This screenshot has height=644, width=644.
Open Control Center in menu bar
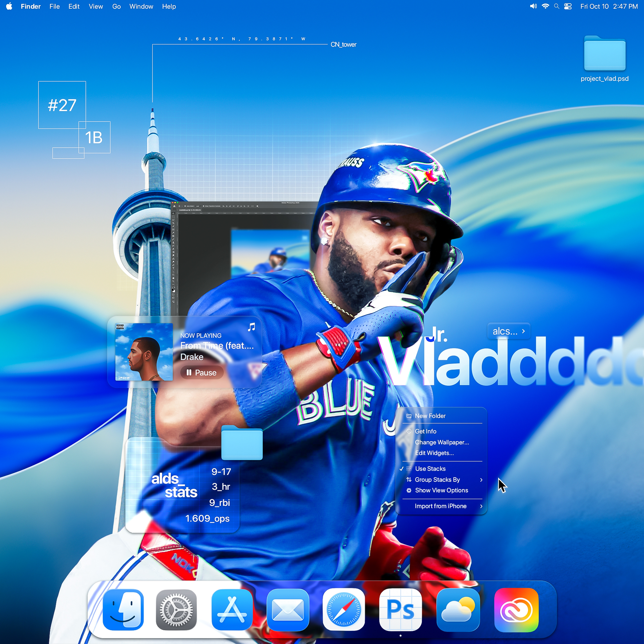click(x=568, y=6)
